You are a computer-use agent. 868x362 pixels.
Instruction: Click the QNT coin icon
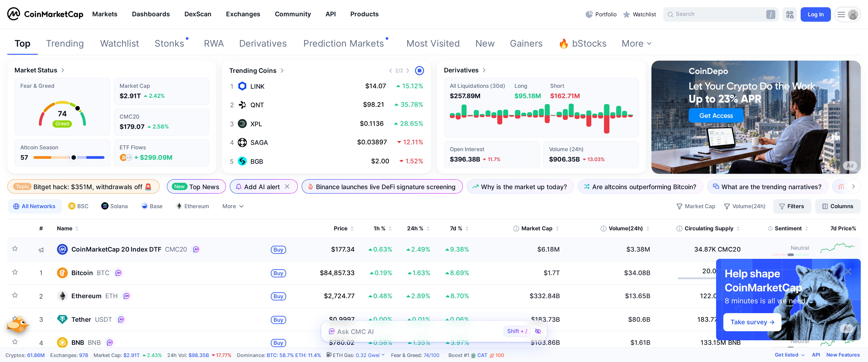coord(242,105)
